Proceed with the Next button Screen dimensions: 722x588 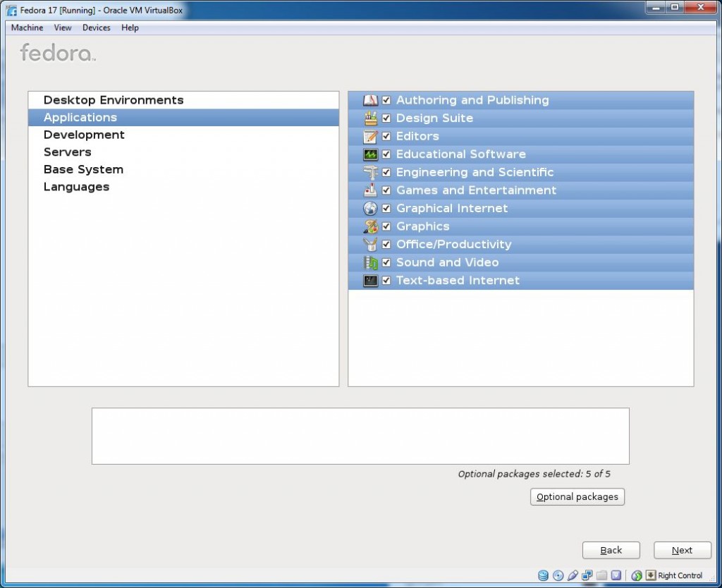682,550
